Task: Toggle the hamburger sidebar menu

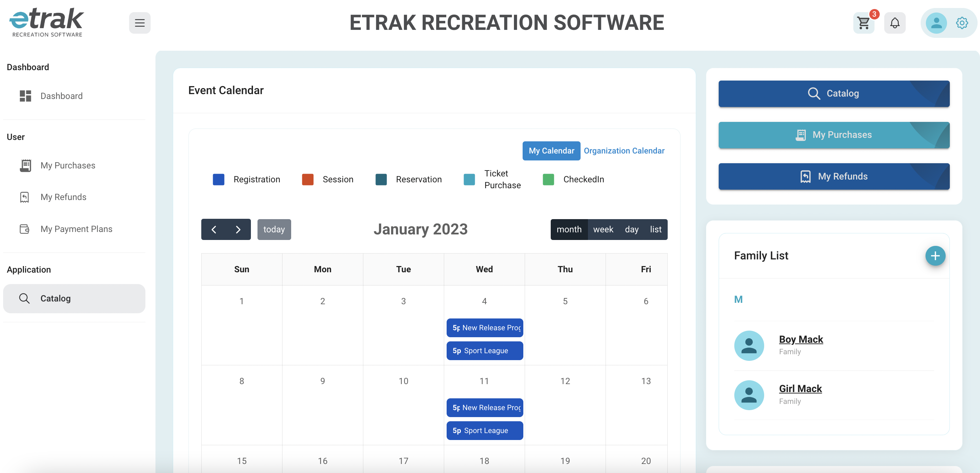Action: [x=140, y=23]
